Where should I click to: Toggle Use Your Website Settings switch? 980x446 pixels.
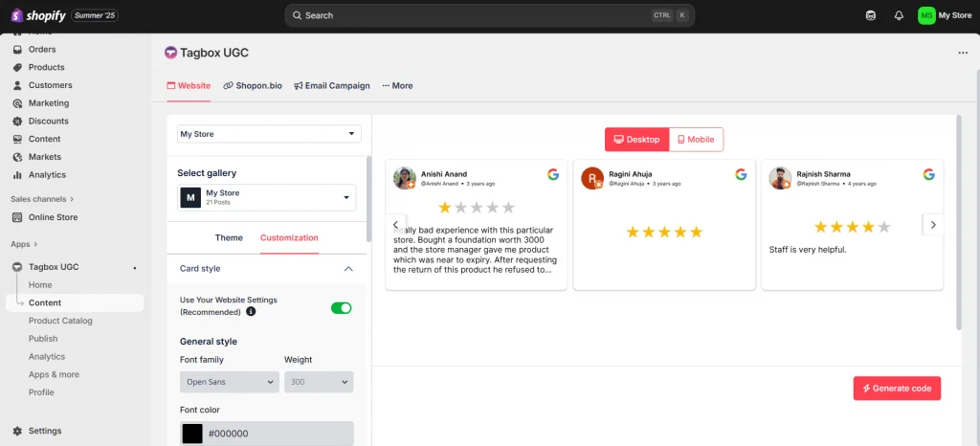point(341,308)
